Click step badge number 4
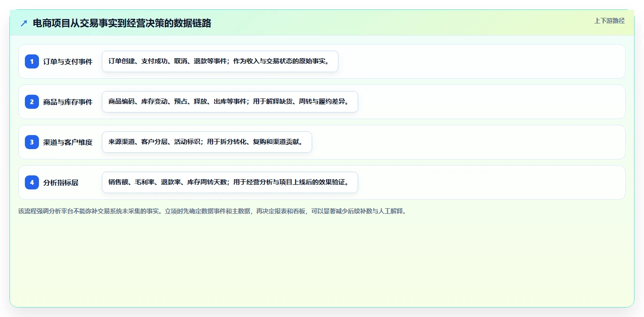The height and width of the screenshot is (317, 644). [32, 182]
